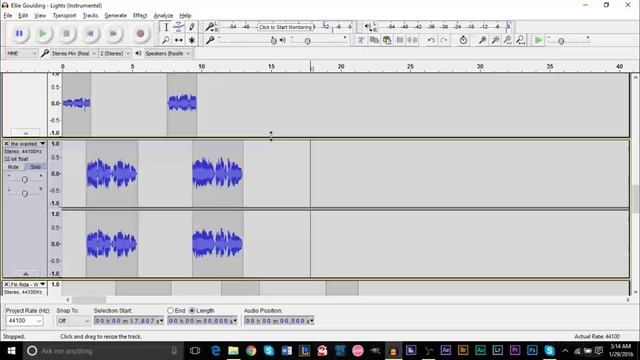
Task: Open the MME audio host dropdown
Action: click(22, 53)
